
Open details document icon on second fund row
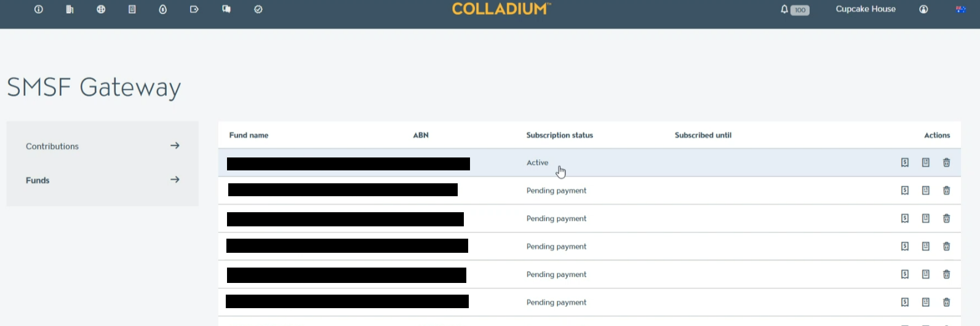[x=926, y=191]
